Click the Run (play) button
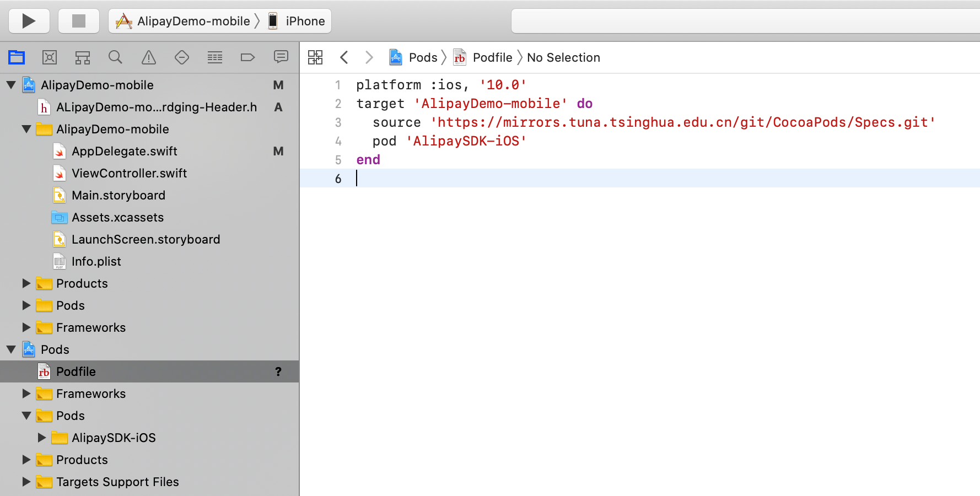The height and width of the screenshot is (496, 980). coord(29,21)
